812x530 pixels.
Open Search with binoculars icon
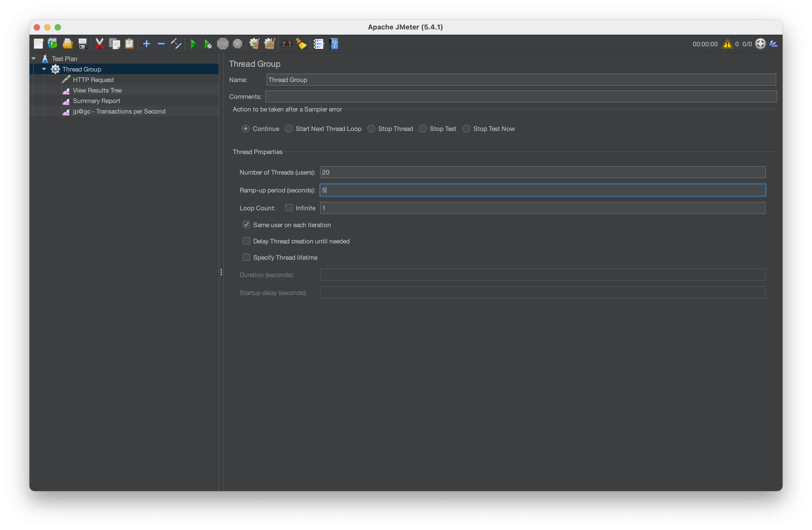287,44
